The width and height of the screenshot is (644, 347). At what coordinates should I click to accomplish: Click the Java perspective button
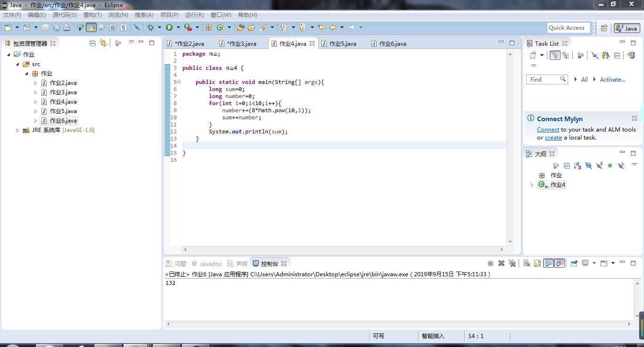627,28
